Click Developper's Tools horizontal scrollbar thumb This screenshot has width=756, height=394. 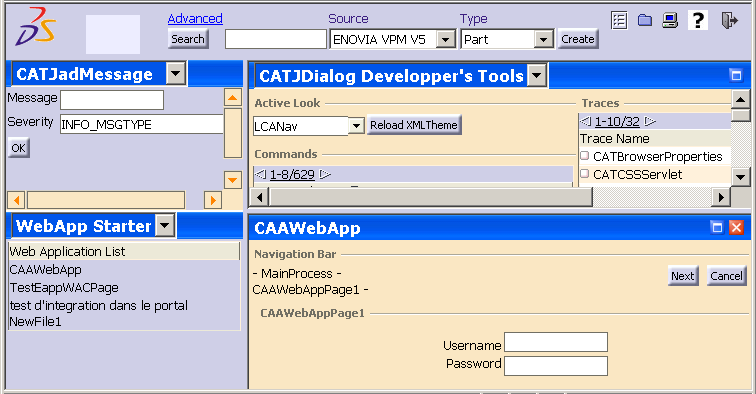[x=431, y=197]
